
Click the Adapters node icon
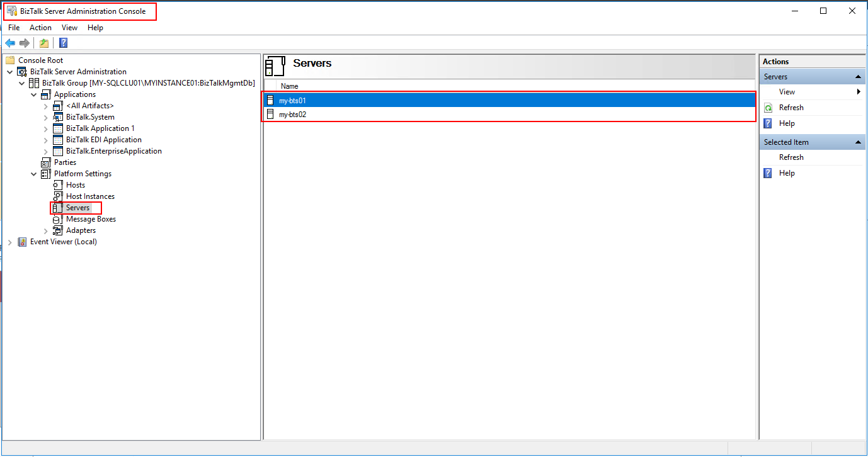pos(58,230)
